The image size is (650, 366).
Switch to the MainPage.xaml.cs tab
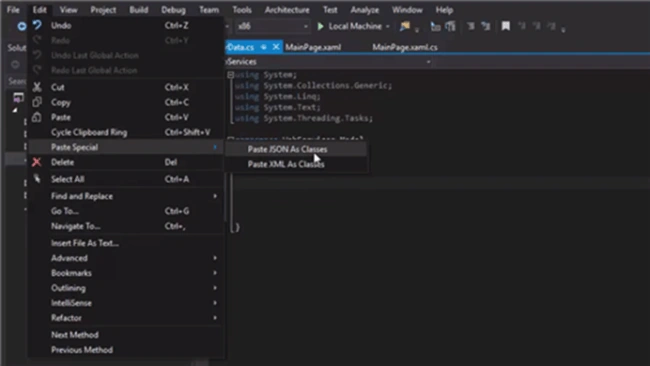[405, 47]
